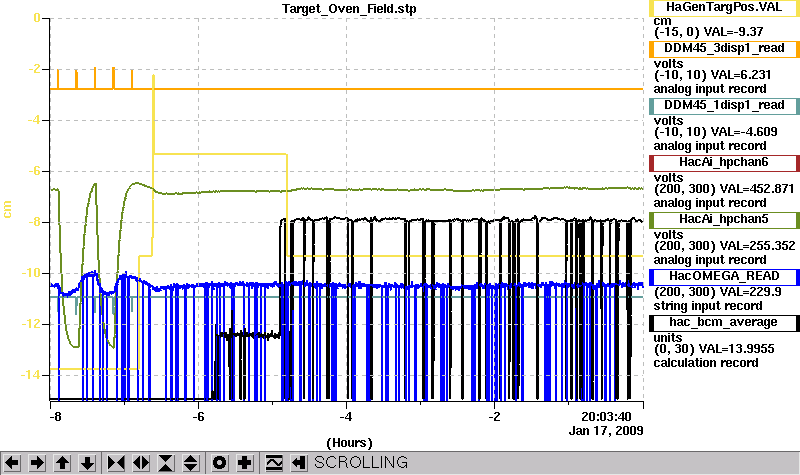Click the 20:03:40 timestamp on the x-axis
Viewport: 800px width, 475px height.
coord(607,417)
